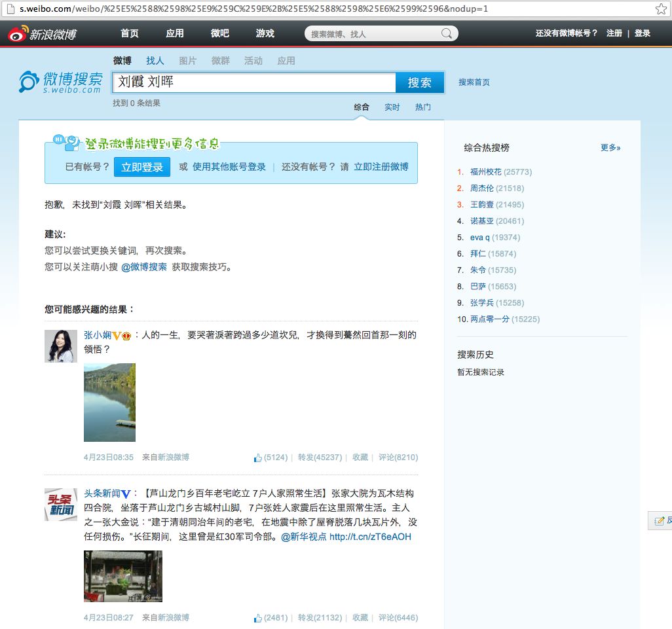
Task: Click the 立即登录 button
Action: [142, 167]
